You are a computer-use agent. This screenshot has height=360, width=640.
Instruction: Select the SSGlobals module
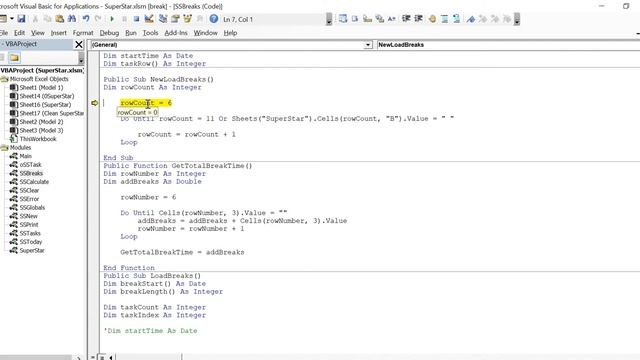[x=32, y=208]
